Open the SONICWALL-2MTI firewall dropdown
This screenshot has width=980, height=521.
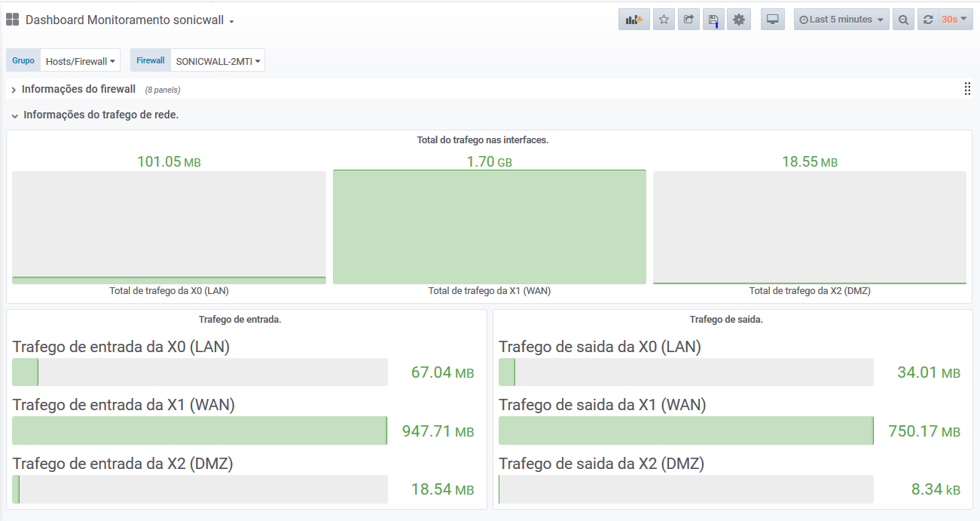(218, 61)
